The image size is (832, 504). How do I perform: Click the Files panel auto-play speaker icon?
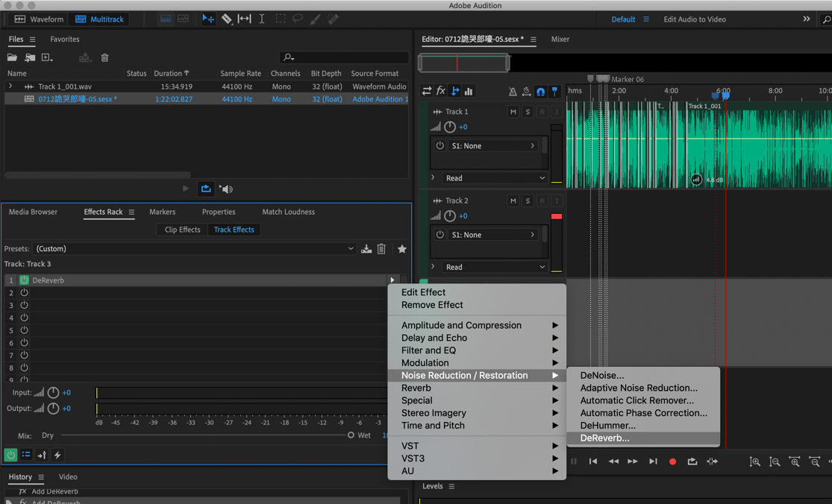pos(226,189)
